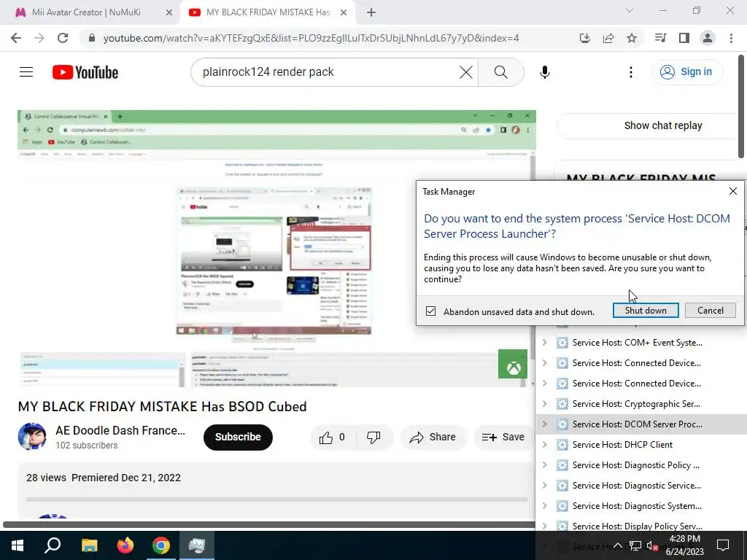This screenshot has height=560, width=747.
Task: Click the taskbar network icon
Action: pos(635,545)
